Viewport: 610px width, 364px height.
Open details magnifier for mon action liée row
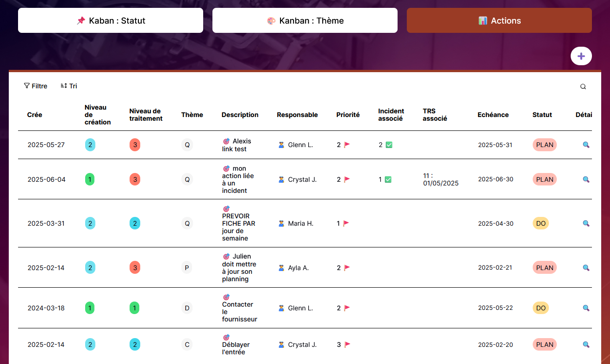tap(586, 179)
